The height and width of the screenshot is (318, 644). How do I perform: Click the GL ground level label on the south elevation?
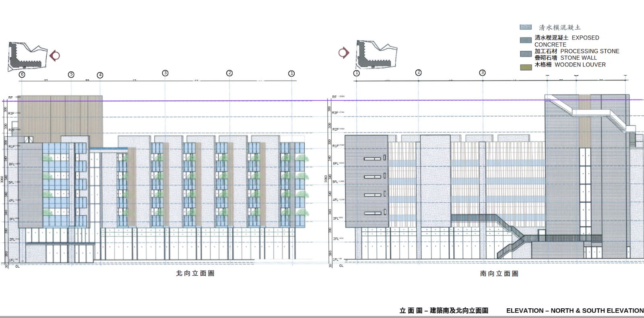(x=341, y=266)
